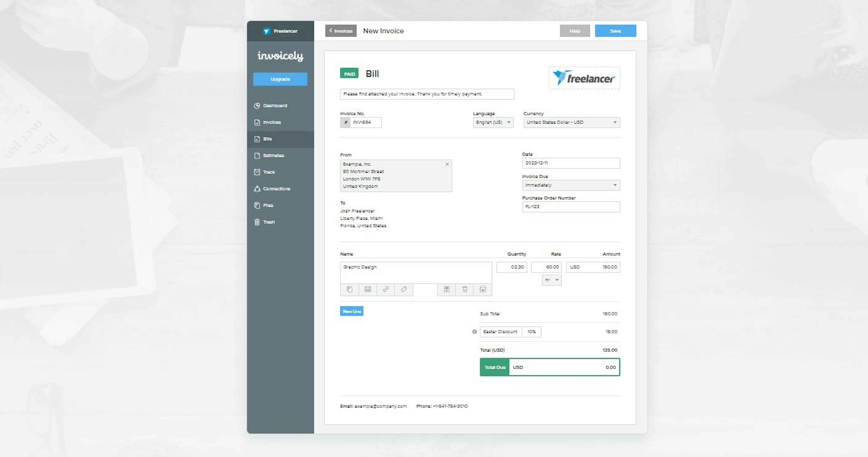The height and width of the screenshot is (457, 868).
Task: Click the storefront basket icon under line item
Action: [483, 290]
